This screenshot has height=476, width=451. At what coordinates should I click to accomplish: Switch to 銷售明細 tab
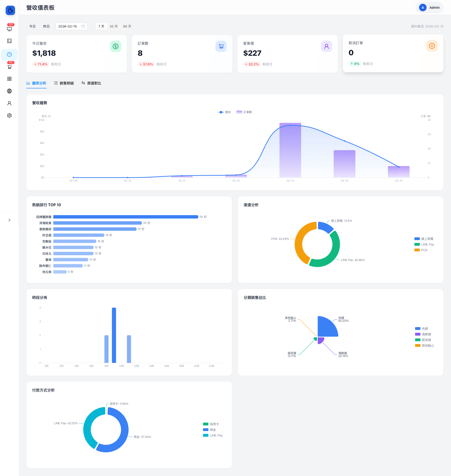pos(64,83)
